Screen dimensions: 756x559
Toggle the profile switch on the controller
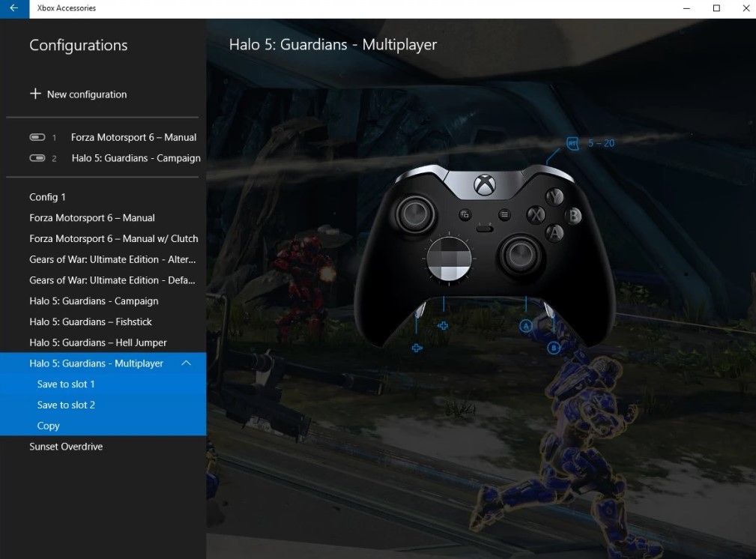pyautogui.click(x=485, y=228)
